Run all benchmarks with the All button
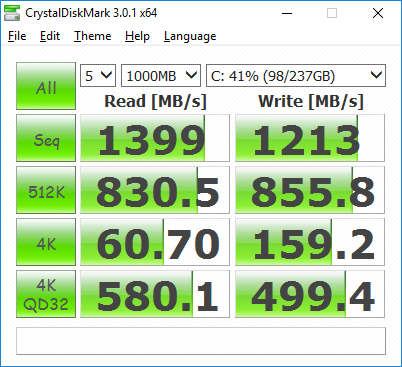This screenshot has height=367, width=402. tap(46, 86)
